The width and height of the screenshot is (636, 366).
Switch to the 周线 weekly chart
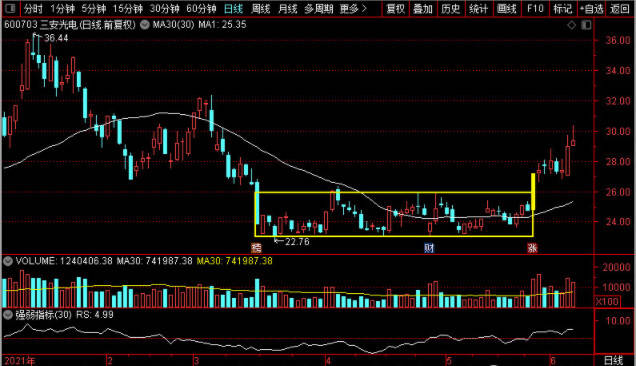tap(261, 9)
